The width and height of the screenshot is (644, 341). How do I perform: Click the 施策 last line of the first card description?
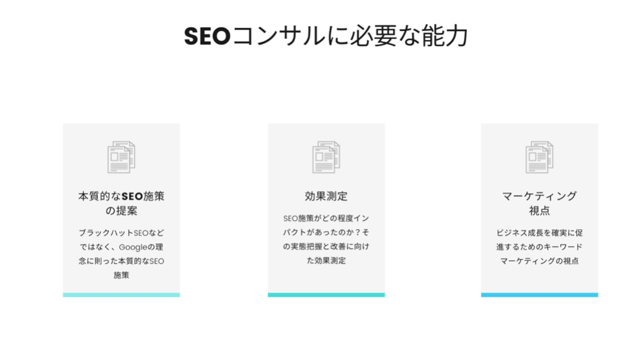[121, 275]
